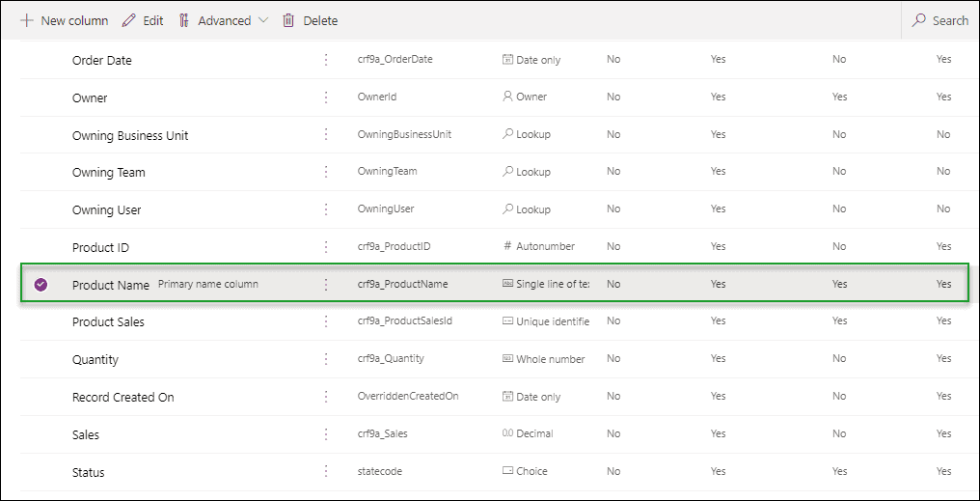980x501 pixels.
Task: Open more options for Owner row
Action: tap(326, 97)
